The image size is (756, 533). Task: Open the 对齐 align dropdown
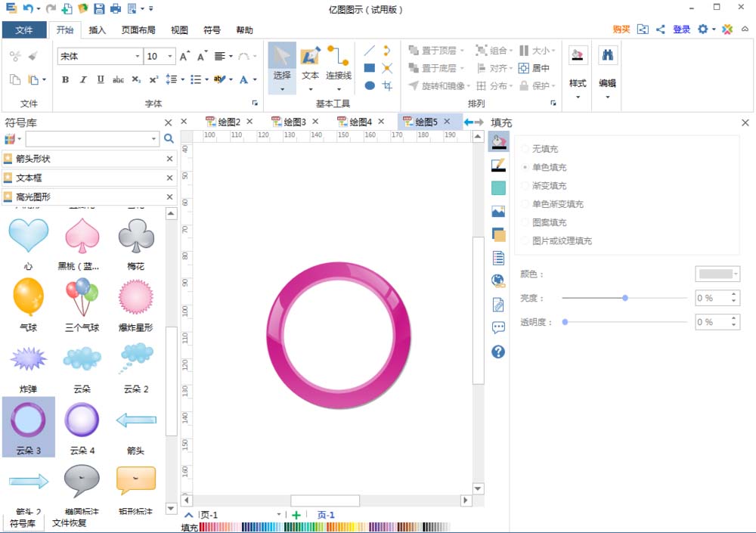coord(494,68)
